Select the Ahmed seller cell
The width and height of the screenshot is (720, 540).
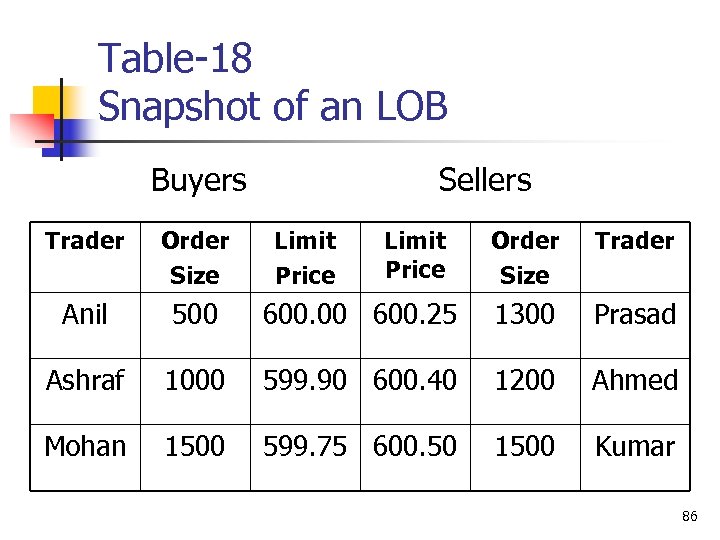pyautogui.click(x=635, y=380)
